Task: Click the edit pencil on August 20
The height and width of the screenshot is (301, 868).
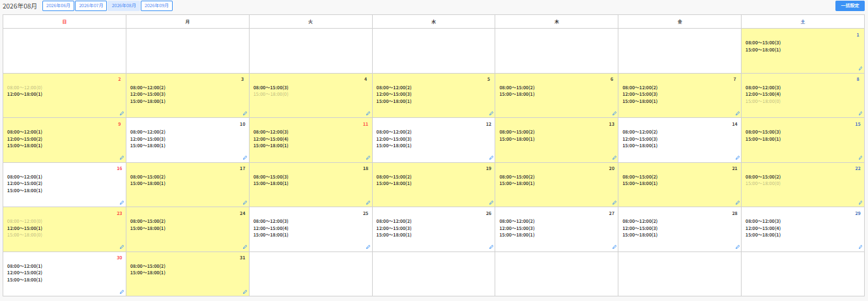Action: coord(614,202)
